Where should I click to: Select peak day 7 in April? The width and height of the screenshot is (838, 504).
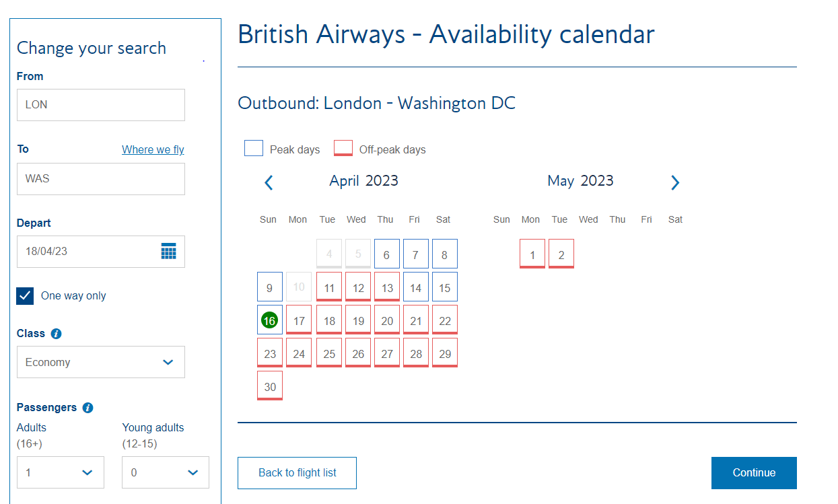coord(416,255)
